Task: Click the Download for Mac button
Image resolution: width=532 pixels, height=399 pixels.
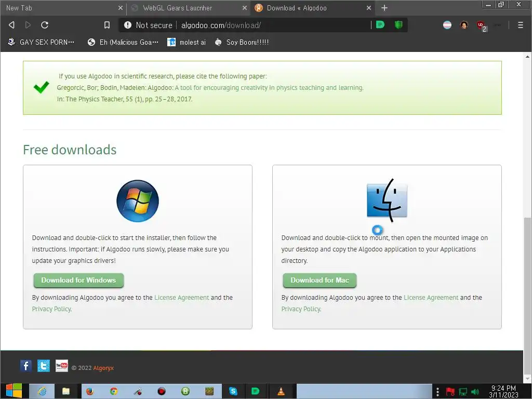Action: click(320, 280)
